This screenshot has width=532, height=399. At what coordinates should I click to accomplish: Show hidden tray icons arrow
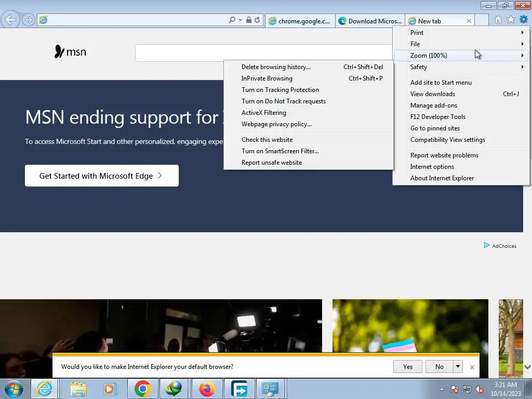(x=442, y=389)
